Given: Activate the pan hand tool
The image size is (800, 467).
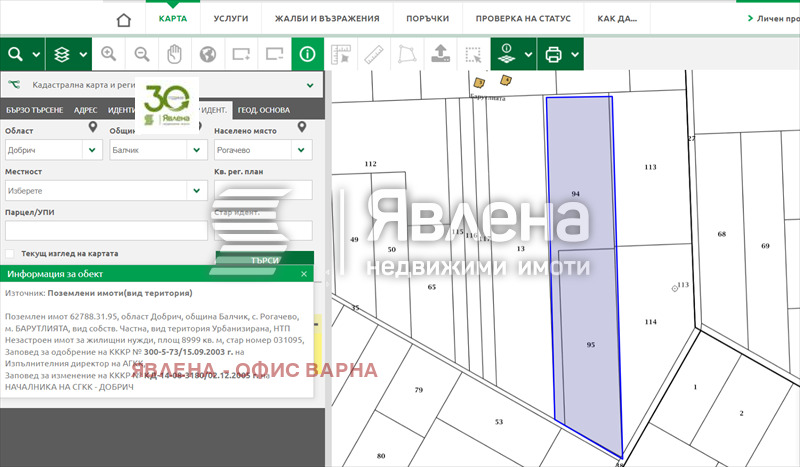Looking at the screenshot, I should tap(174, 54).
